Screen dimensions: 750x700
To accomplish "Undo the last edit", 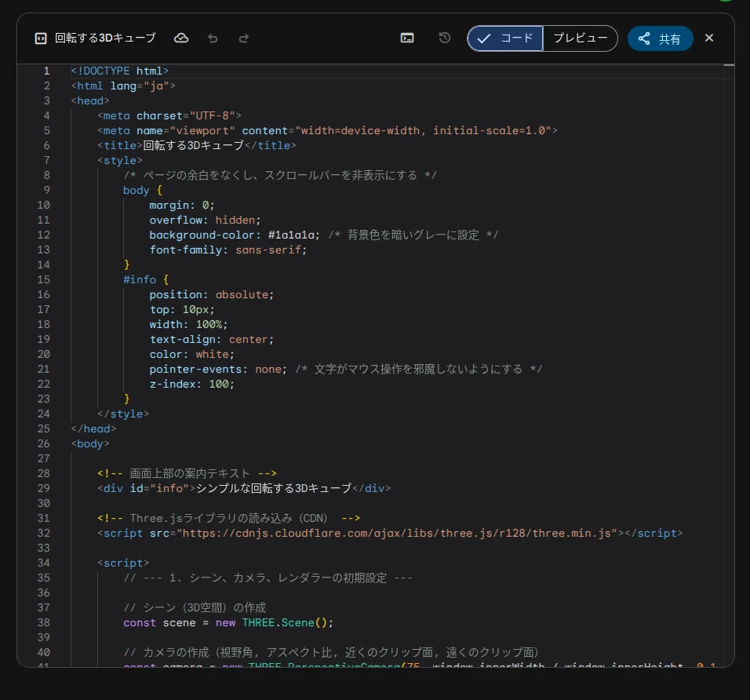I will (213, 38).
